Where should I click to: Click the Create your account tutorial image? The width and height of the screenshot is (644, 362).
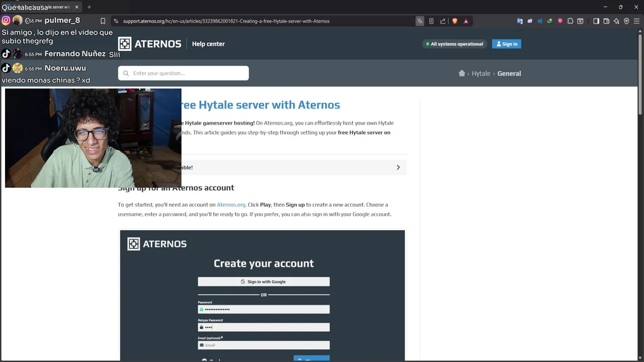click(x=262, y=295)
